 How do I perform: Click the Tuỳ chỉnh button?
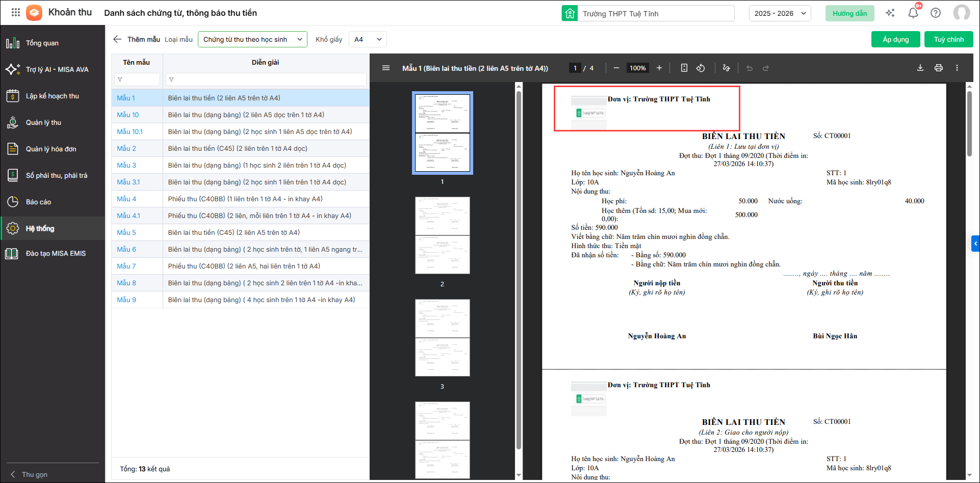(x=948, y=39)
